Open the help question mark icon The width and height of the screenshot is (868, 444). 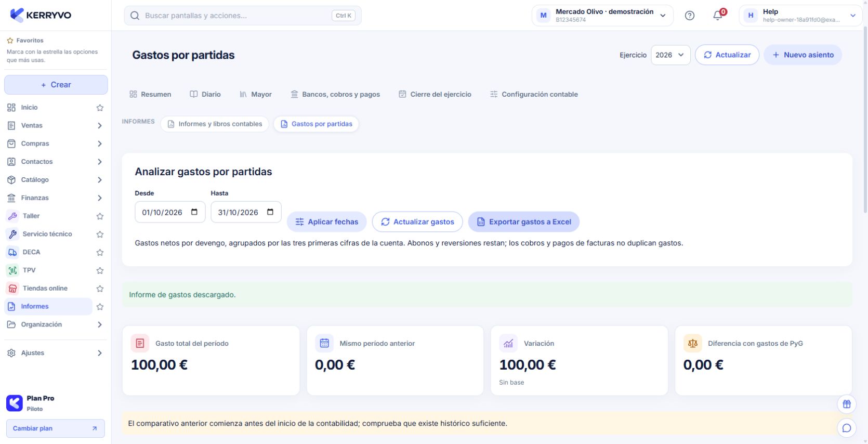pyautogui.click(x=690, y=16)
